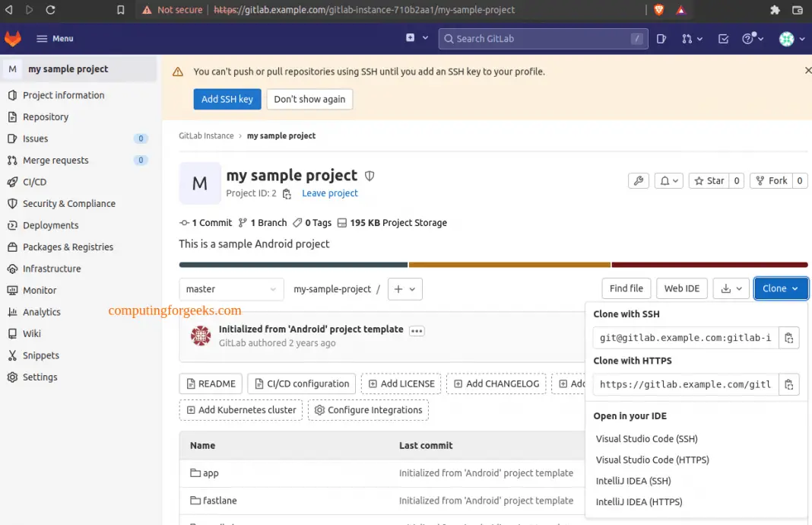812x525 pixels.
Task: Select Visual Studio Code (SSH) option
Action: click(646, 439)
